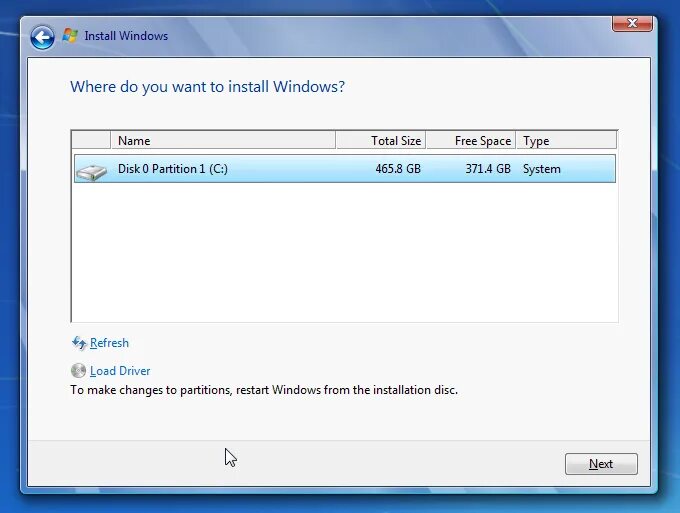Image resolution: width=680 pixels, height=513 pixels.
Task: Click the hard drive icon for Disk 0
Action: 91,172
